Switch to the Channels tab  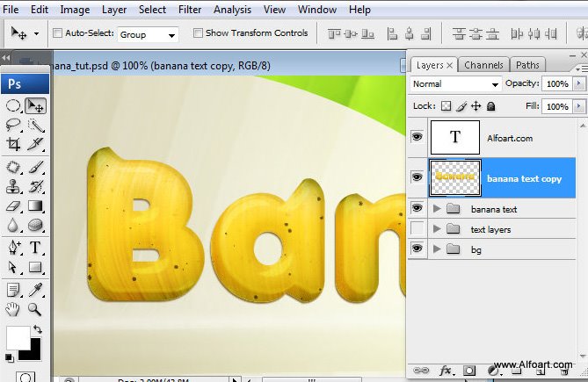pyautogui.click(x=483, y=65)
